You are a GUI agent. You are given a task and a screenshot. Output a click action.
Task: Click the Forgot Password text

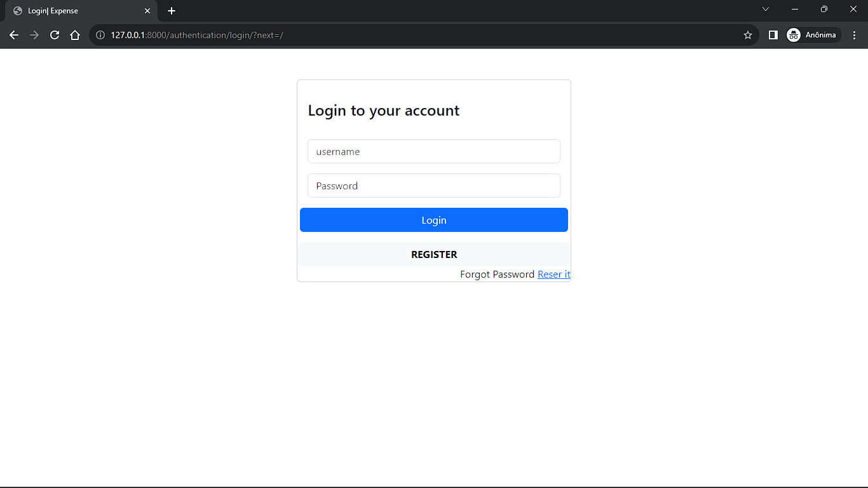tap(498, 274)
